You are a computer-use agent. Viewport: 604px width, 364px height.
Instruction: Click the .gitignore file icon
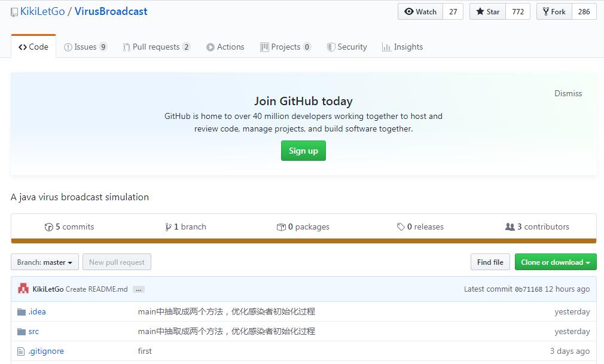21,351
